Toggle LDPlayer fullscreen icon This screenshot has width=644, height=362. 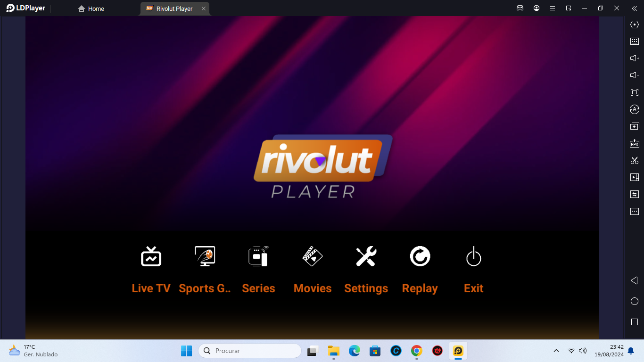click(x=635, y=92)
